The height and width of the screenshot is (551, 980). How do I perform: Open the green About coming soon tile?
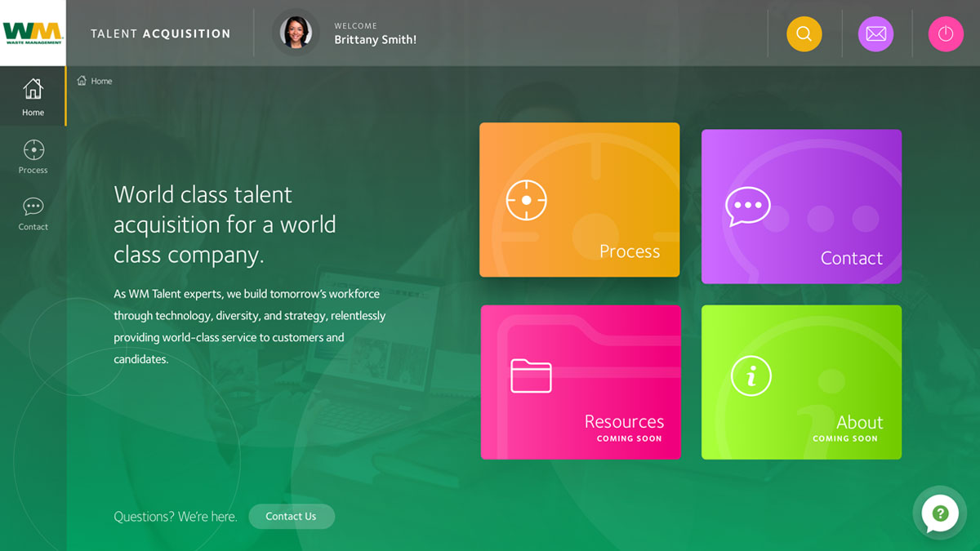point(801,381)
